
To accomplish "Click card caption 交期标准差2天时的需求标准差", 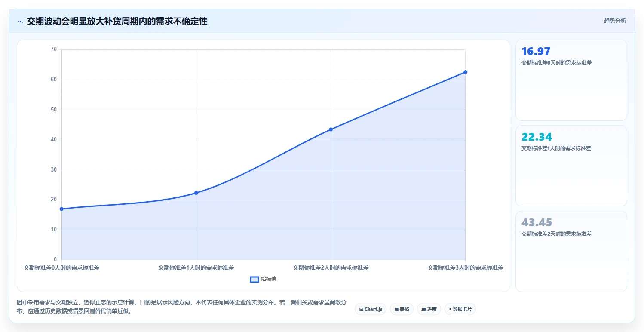I will (556, 234).
